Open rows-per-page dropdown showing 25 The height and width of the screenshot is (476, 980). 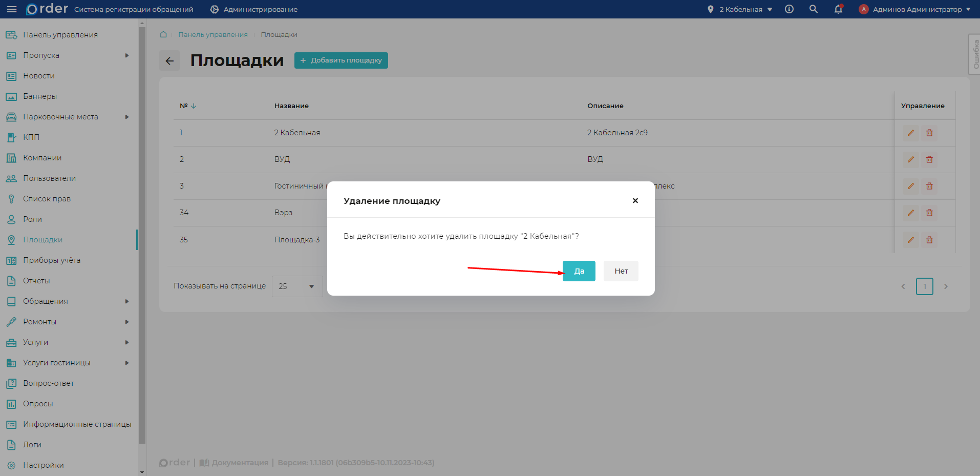(x=297, y=286)
